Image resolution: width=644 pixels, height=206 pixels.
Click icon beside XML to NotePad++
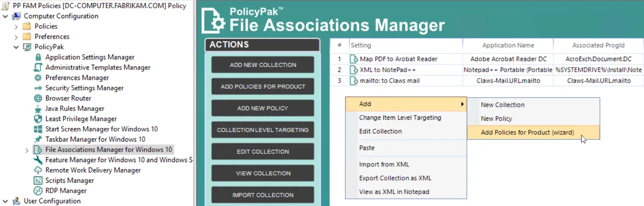354,70
